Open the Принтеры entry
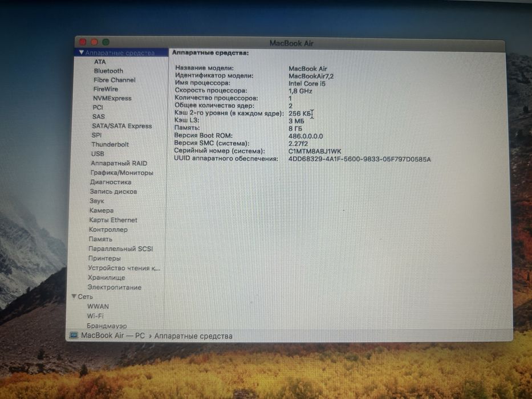Image resolution: width=532 pixels, height=399 pixels. pyautogui.click(x=104, y=258)
